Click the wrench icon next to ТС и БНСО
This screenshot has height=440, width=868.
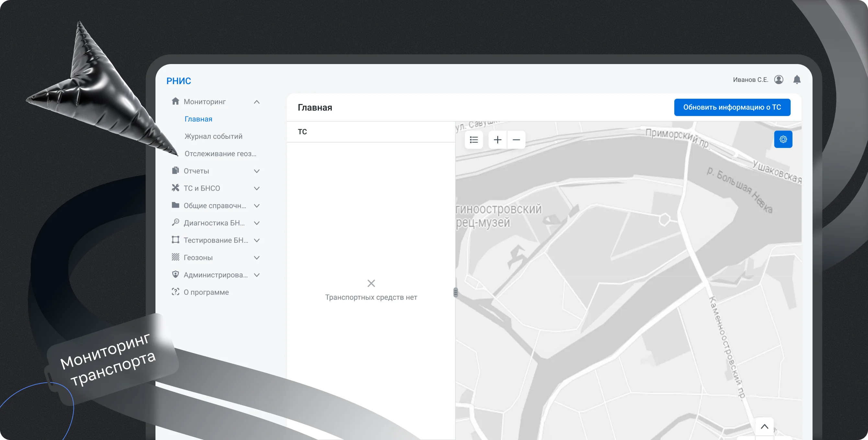(x=176, y=188)
